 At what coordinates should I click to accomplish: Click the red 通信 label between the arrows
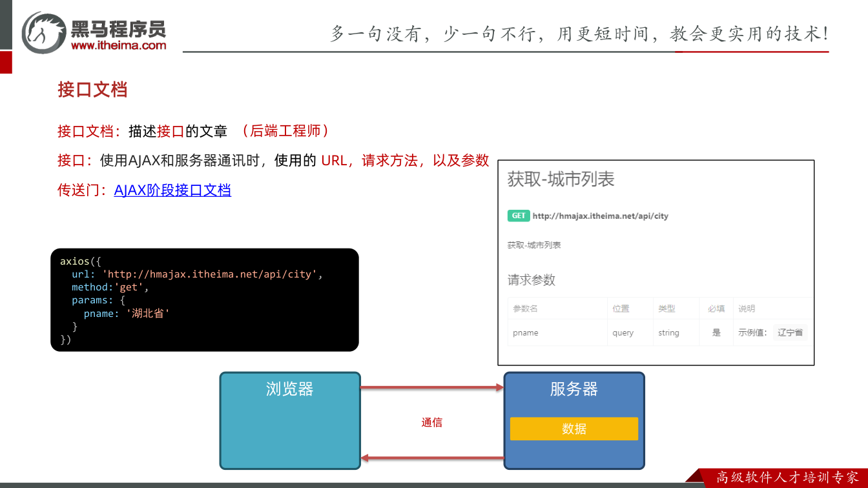click(432, 423)
